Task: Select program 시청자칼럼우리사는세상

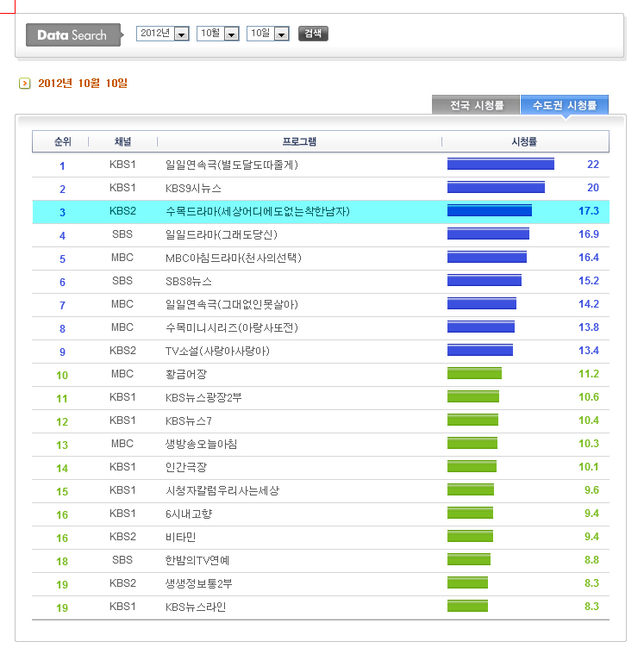Action: coord(222,490)
